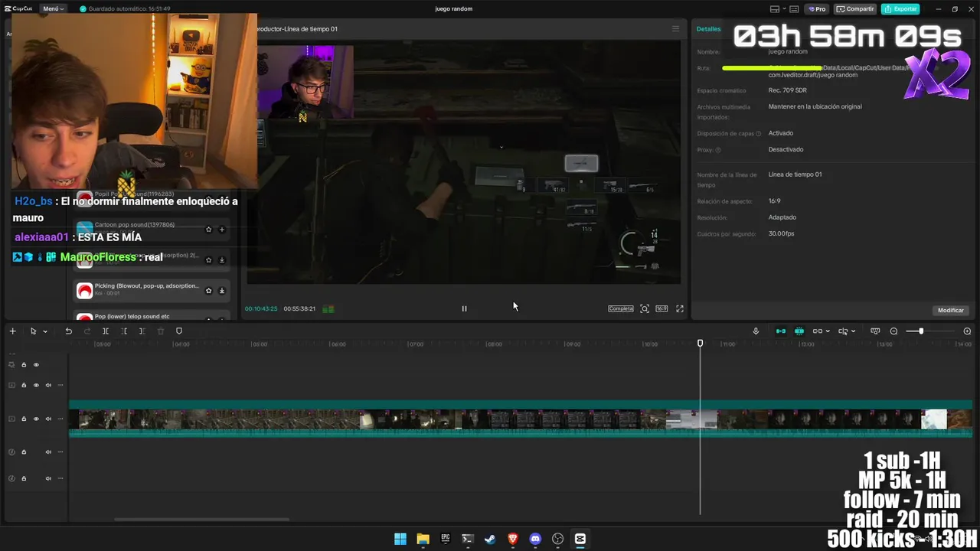980x551 pixels.
Task: Click the playhead marker on the ruler
Action: point(700,344)
